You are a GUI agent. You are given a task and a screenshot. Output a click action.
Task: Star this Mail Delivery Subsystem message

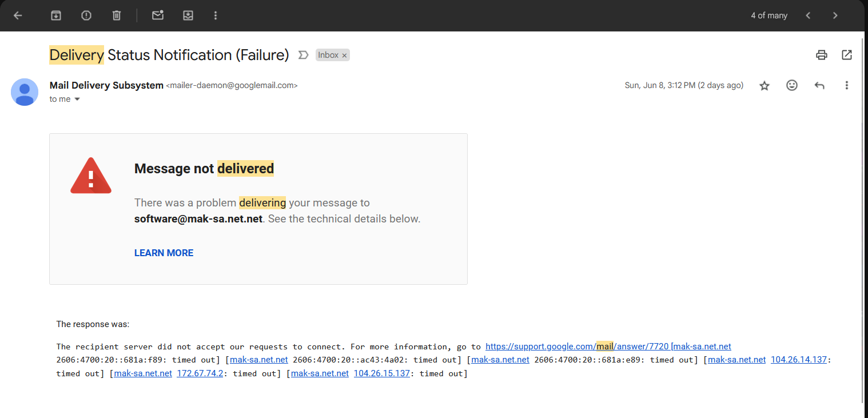[x=765, y=85]
